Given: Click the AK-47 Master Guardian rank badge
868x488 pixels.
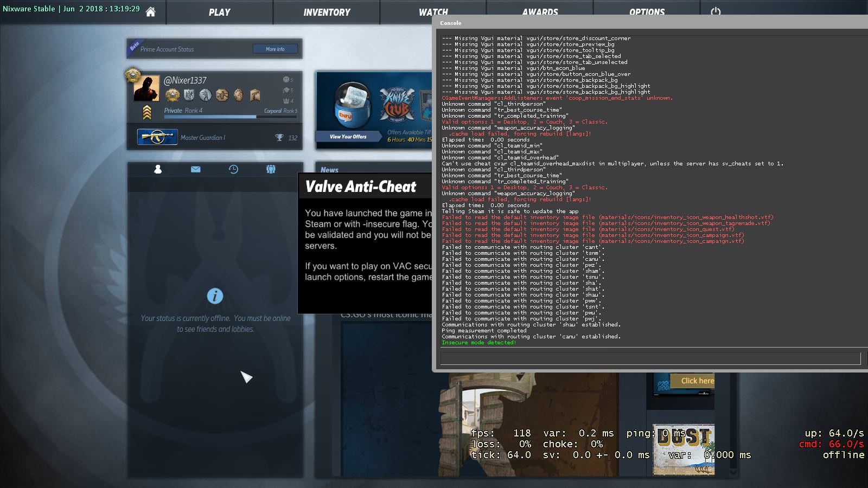Looking at the screenshot, I should point(157,137).
